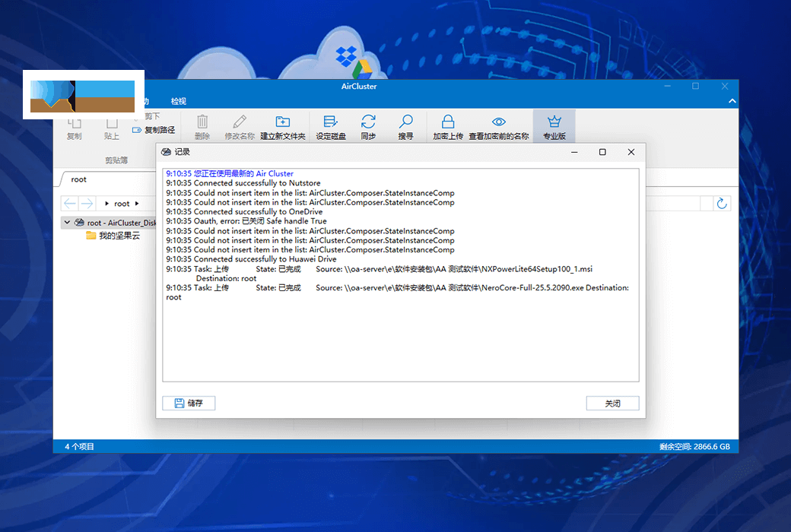Click the remaining space 2866.6 GB status
The height and width of the screenshot is (532, 791).
694,446
